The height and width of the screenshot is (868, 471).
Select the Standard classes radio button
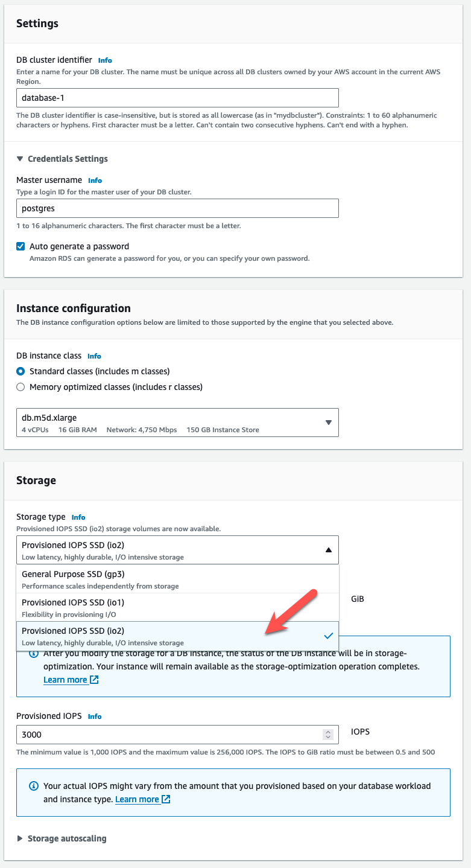click(x=21, y=371)
